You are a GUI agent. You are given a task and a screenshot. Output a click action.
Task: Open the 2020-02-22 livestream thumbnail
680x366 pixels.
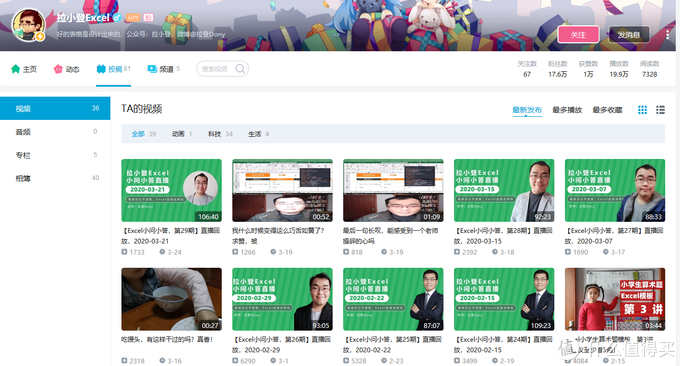click(x=393, y=299)
